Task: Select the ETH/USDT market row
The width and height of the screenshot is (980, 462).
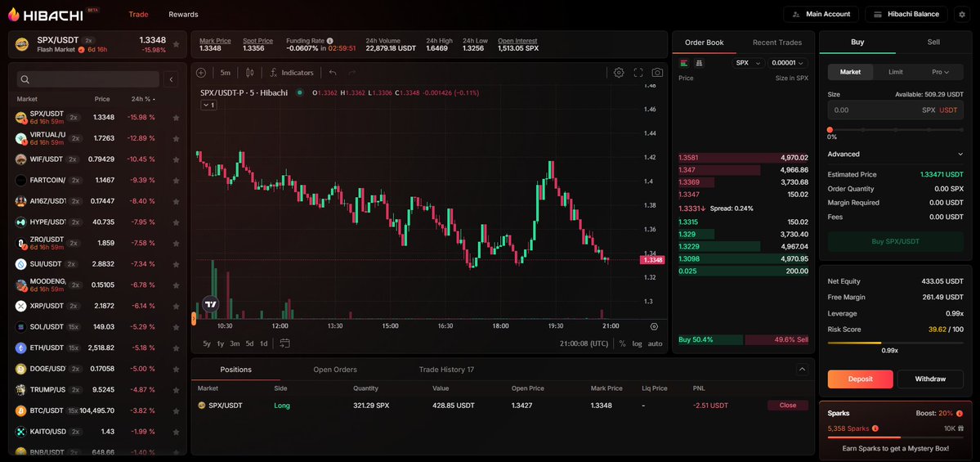Action: pyautogui.click(x=99, y=348)
